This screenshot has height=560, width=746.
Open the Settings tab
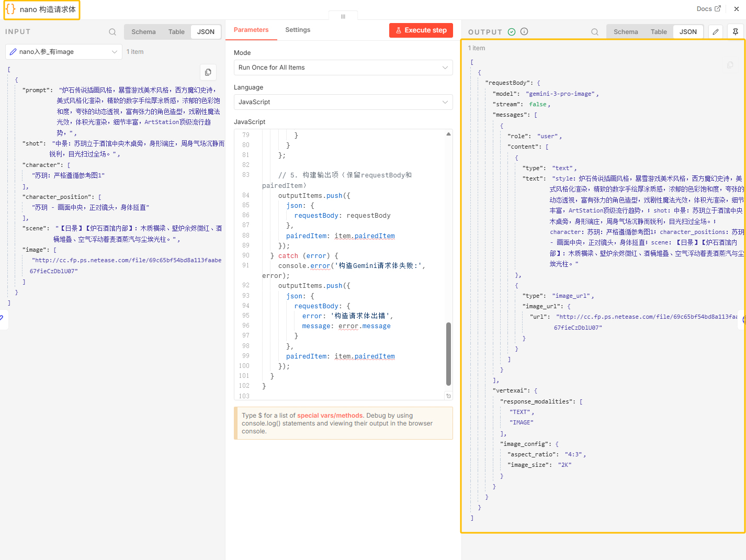(x=298, y=30)
